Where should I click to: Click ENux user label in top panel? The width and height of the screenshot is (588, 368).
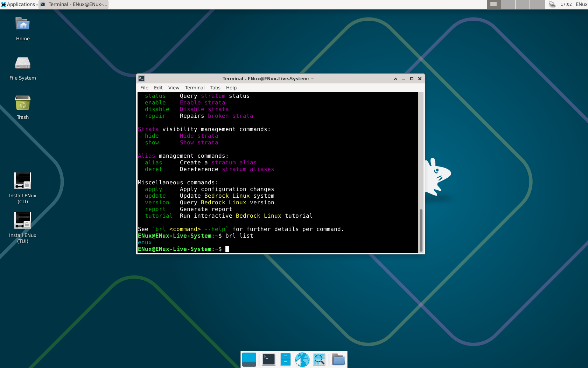pos(581,4)
